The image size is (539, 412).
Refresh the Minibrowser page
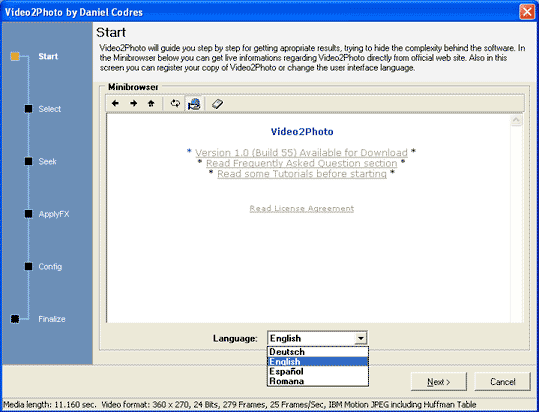coord(175,103)
